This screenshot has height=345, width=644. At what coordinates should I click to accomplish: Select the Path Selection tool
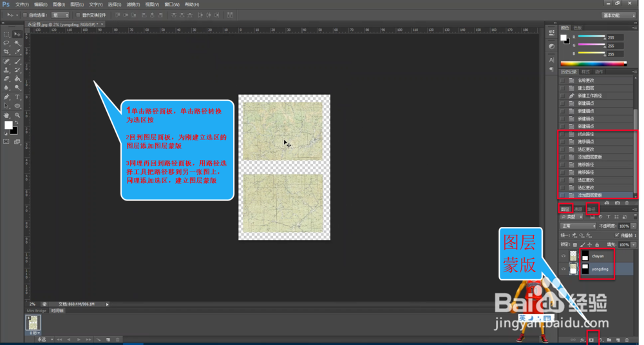(6, 106)
